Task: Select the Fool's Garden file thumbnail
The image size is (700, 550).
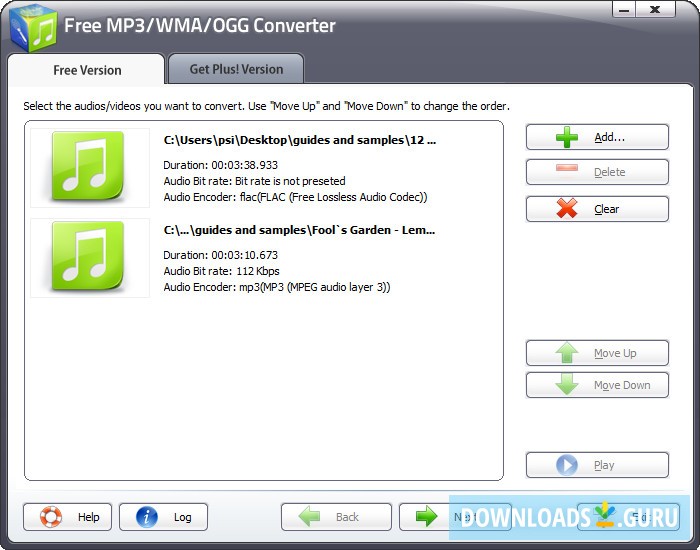Action: (90, 258)
